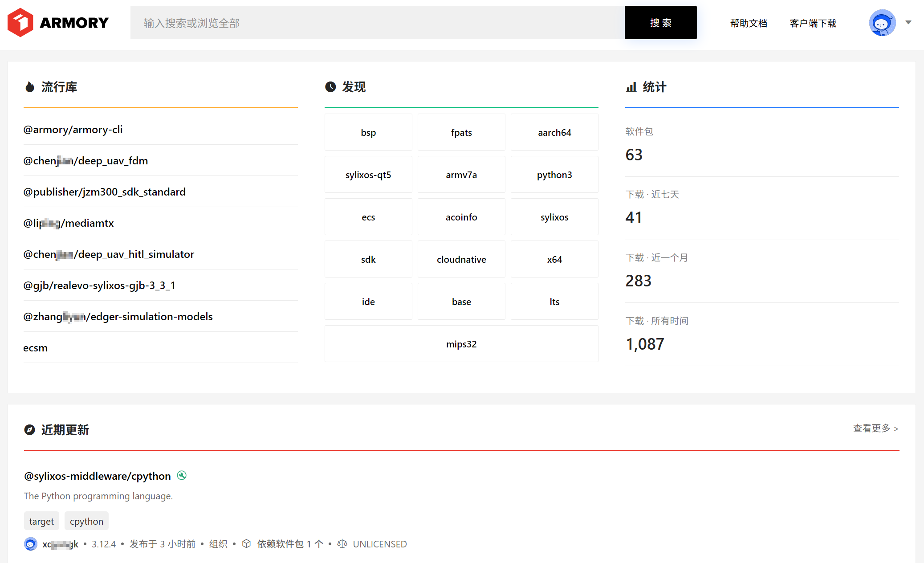The image size is (924, 563).
Task: Select the sdk discovery tag
Action: [368, 259]
